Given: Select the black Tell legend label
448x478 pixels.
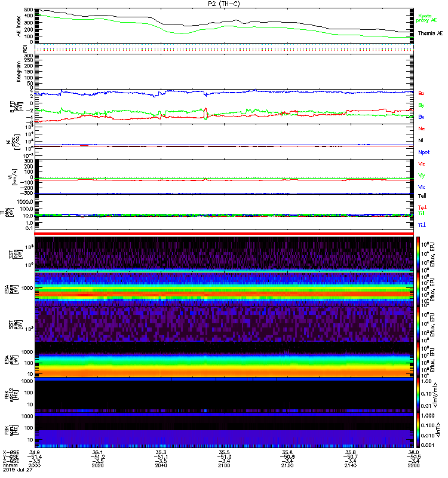Looking at the screenshot, I should [x=422, y=196].
